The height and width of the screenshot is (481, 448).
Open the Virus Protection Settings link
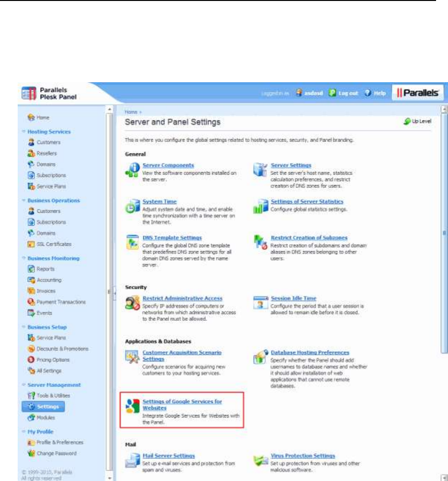[303, 456]
